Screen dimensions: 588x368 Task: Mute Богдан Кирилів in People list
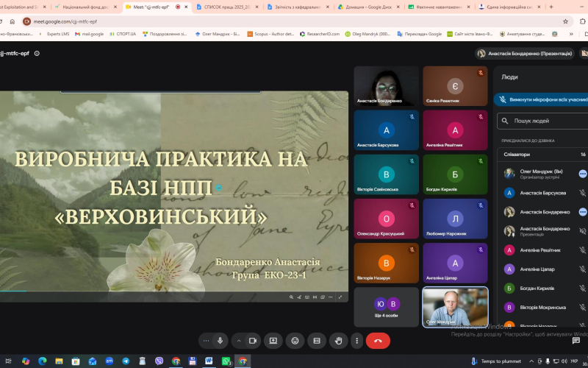click(582, 289)
